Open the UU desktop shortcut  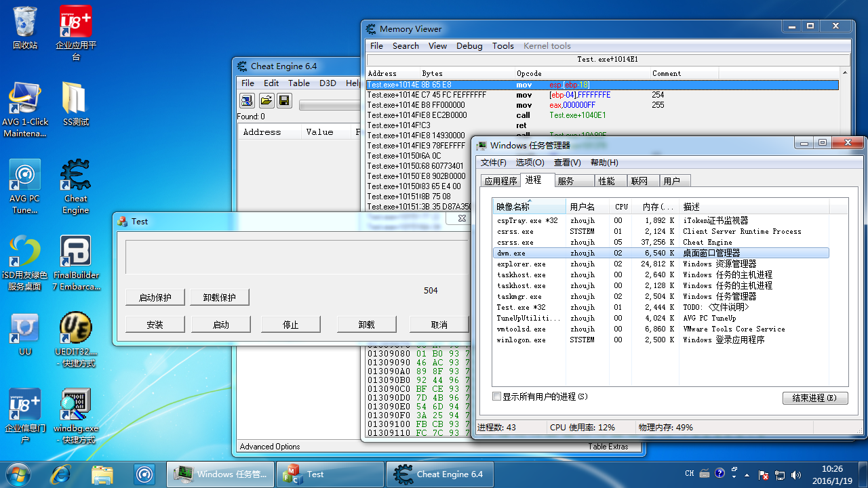25,334
